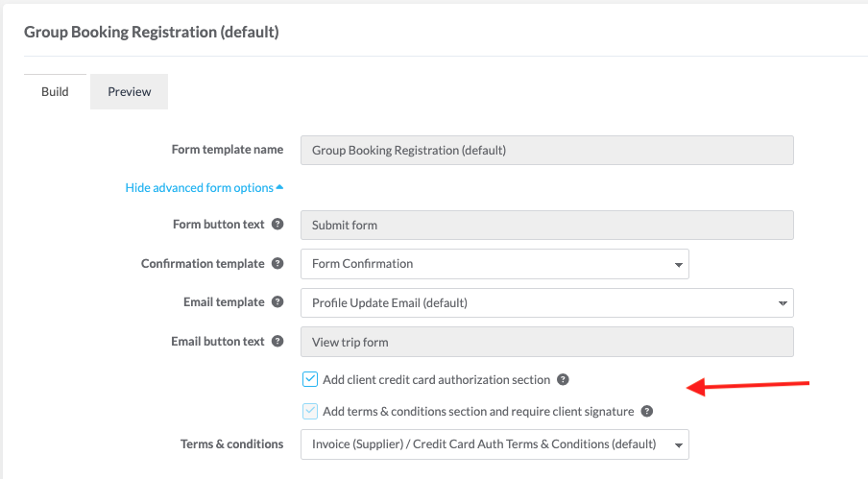Click the 'Add client credit card authorization section' label
868x479 pixels.
(x=436, y=379)
